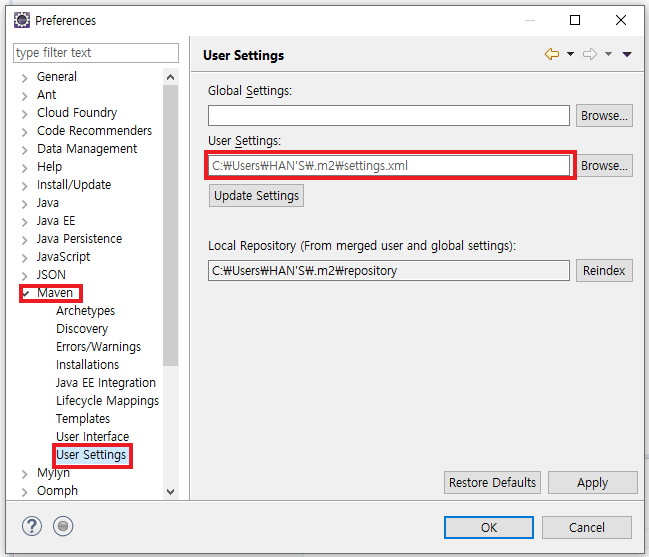Click the Preferences window gear icon
The image size is (649, 557).
click(x=22, y=20)
